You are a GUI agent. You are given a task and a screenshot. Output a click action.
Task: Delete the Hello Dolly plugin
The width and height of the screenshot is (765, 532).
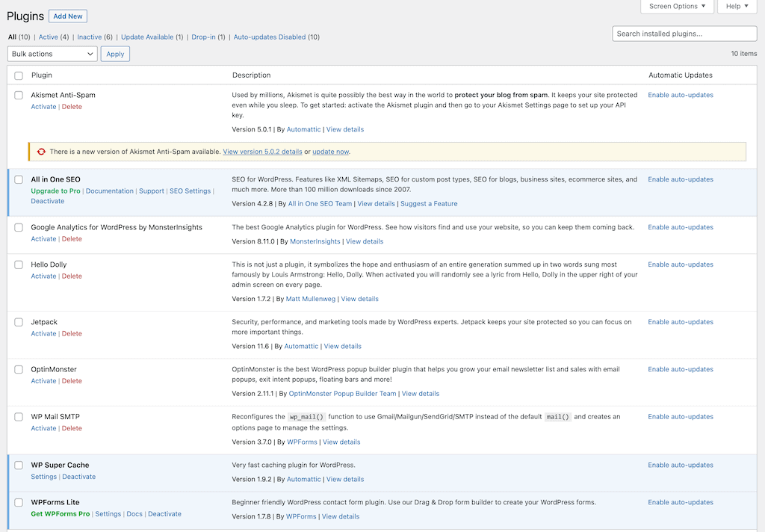click(x=72, y=276)
